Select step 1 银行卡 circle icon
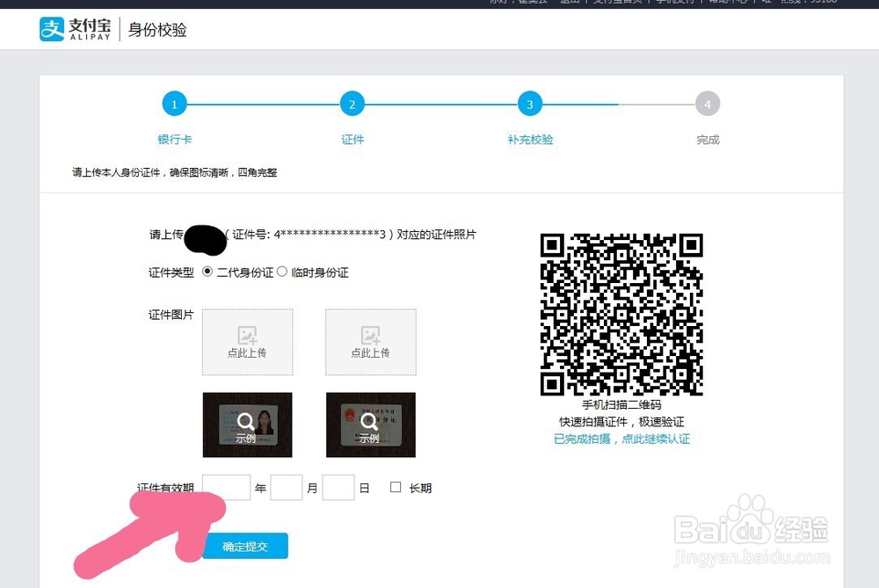The width and height of the screenshot is (879, 588). click(x=174, y=103)
